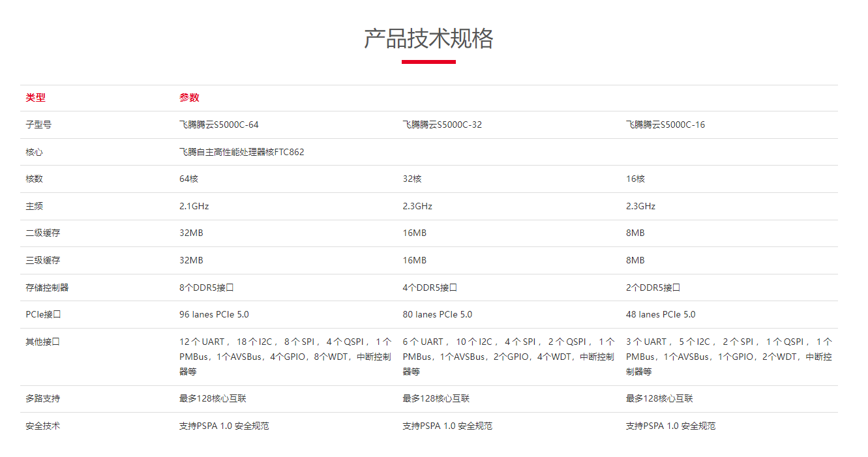Select the 64核 core count cell

click(x=188, y=179)
